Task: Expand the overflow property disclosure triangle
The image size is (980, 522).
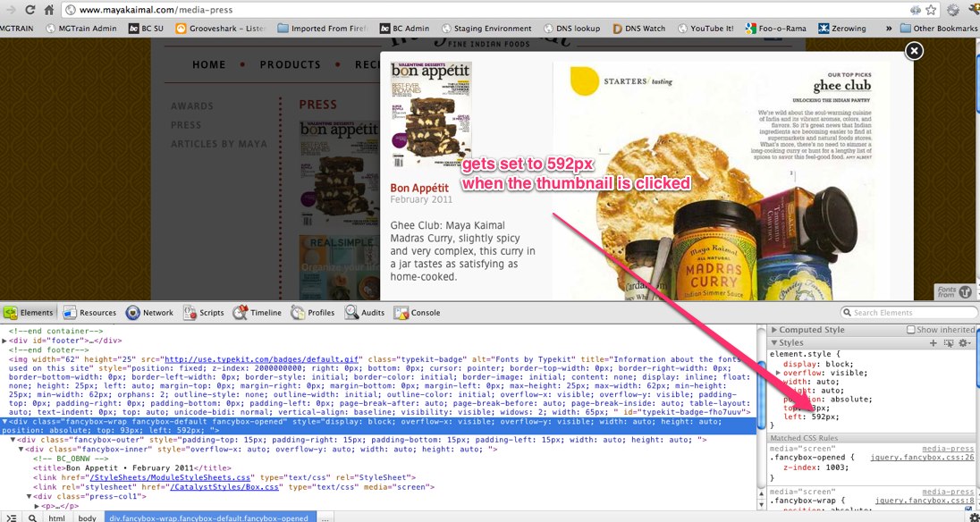Action: (780, 373)
